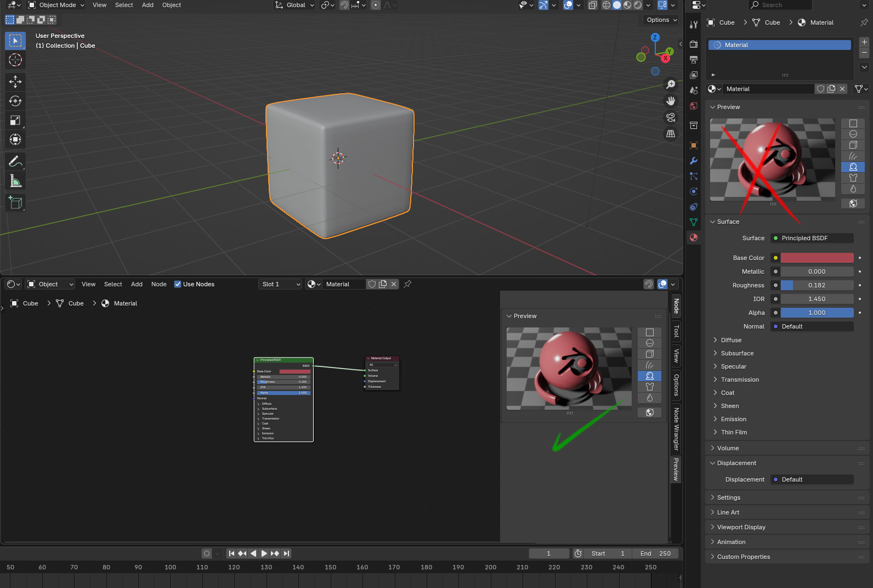Click the Base Color swatch
Image resolution: width=873 pixels, height=588 pixels.
click(x=817, y=258)
